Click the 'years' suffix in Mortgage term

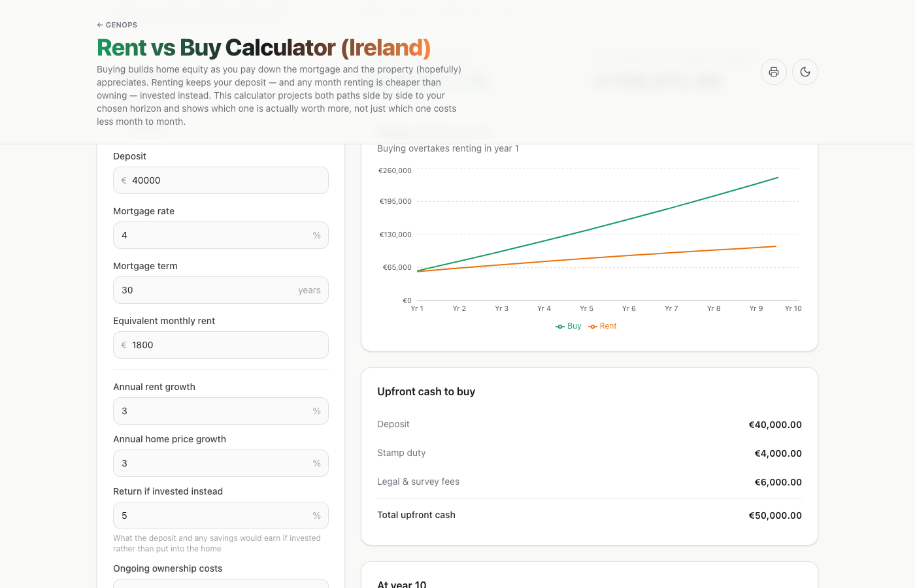309,290
